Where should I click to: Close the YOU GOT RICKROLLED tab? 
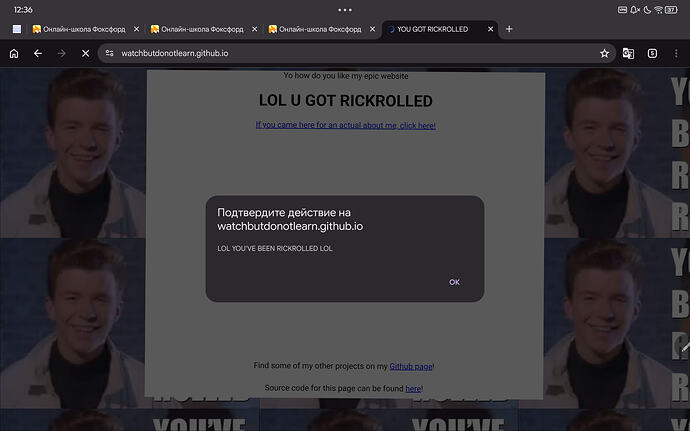coord(490,29)
